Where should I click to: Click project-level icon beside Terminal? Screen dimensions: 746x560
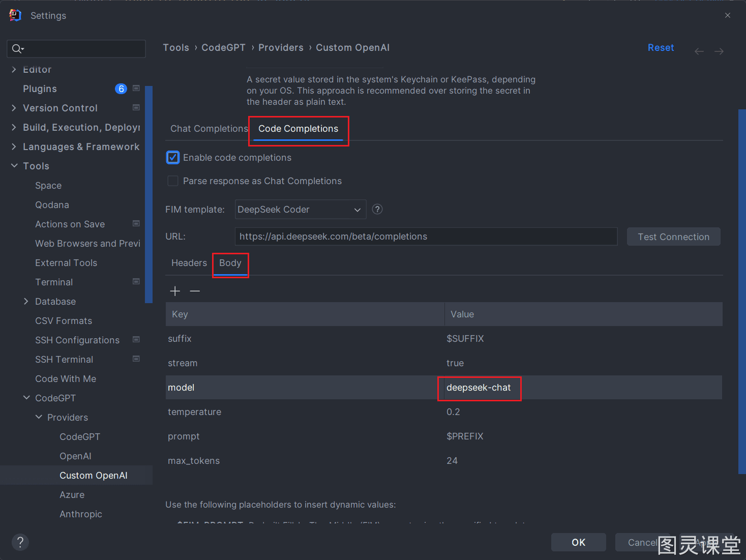pyautogui.click(x=136, y=281)
